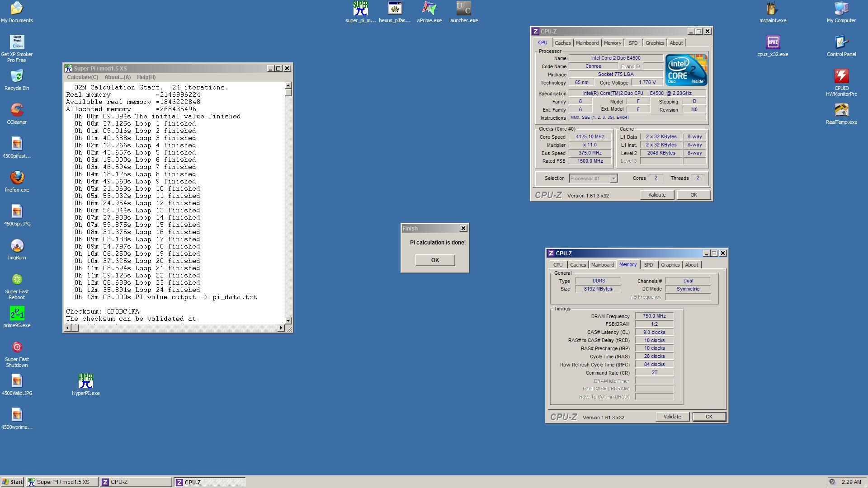This screenshot has height=488, width=868.
Task: Click Super PI horizontal scrollbar left arrow
Action: click(68, 328)
